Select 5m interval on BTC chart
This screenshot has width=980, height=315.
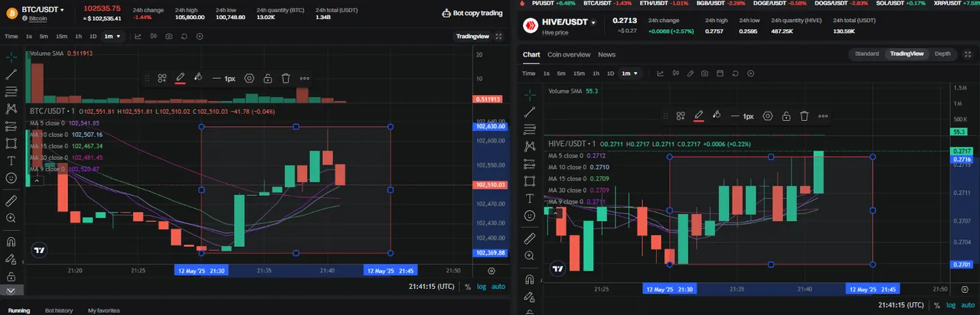(44, 36)
